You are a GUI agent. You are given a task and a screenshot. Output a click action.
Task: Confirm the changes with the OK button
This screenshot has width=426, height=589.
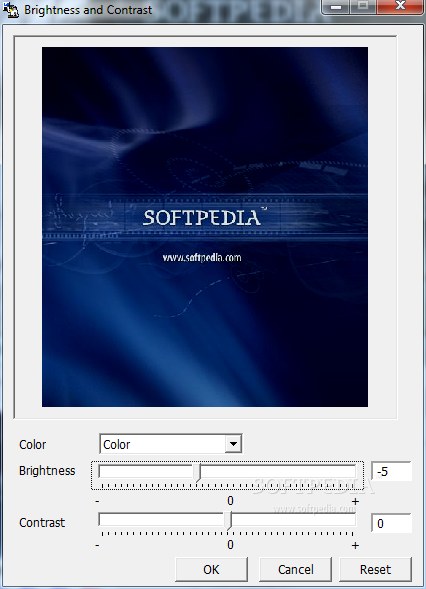pos(211,569)
